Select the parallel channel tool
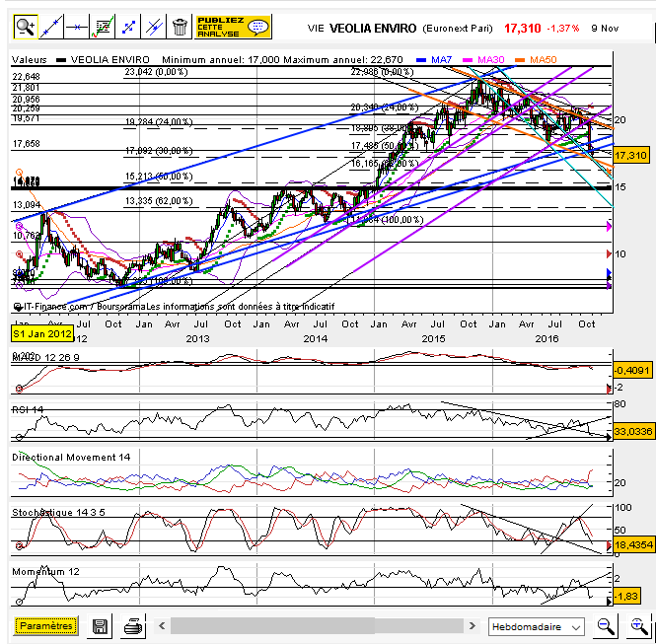 pos(154,27)
